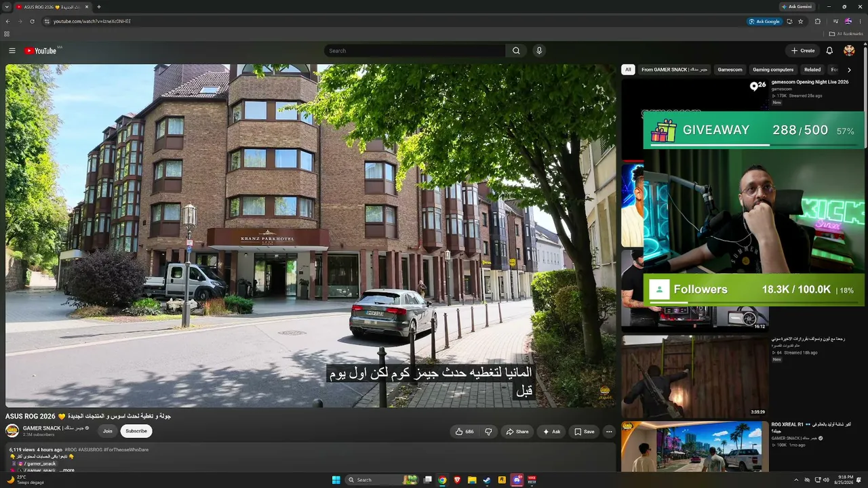Open more actions ellipsis menu
This screenshot has width=868, height=488.
coord(609,432)
